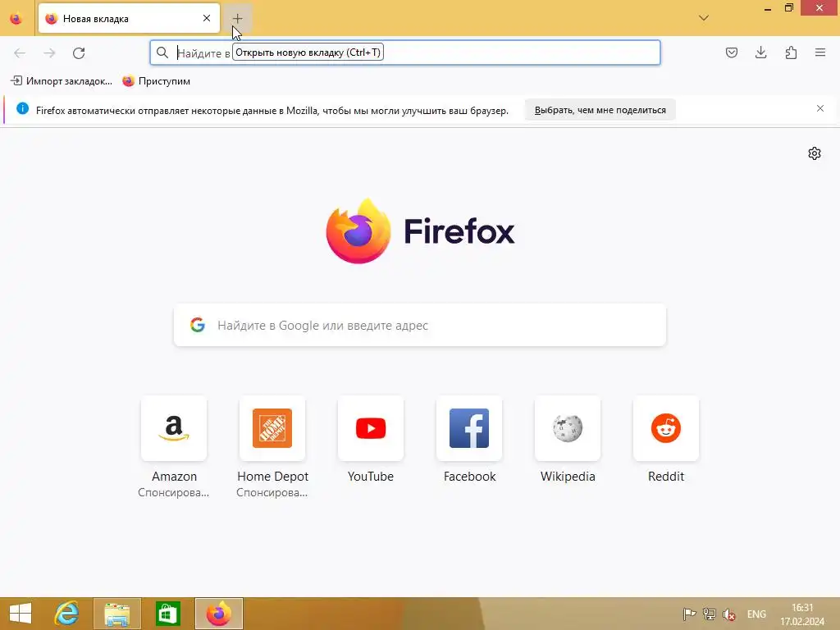Focus the address bar field
840x630 pixels.
(405, 52)
